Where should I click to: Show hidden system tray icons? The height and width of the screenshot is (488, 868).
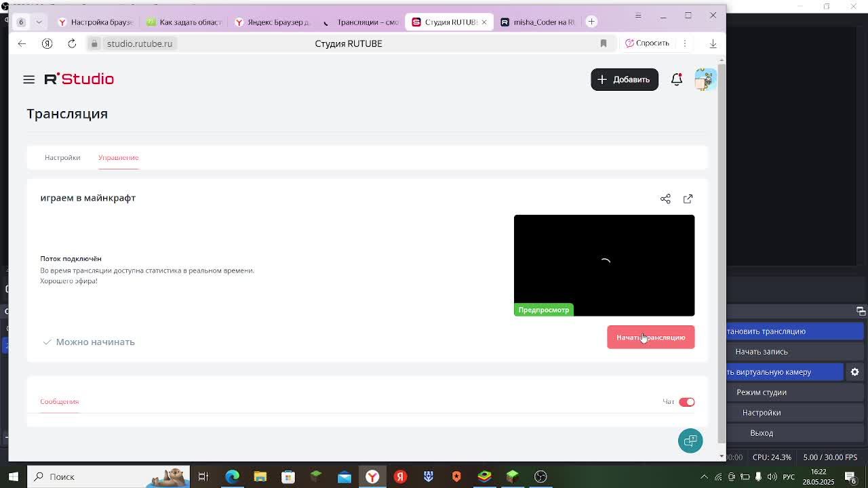click(x=704, y=476)
